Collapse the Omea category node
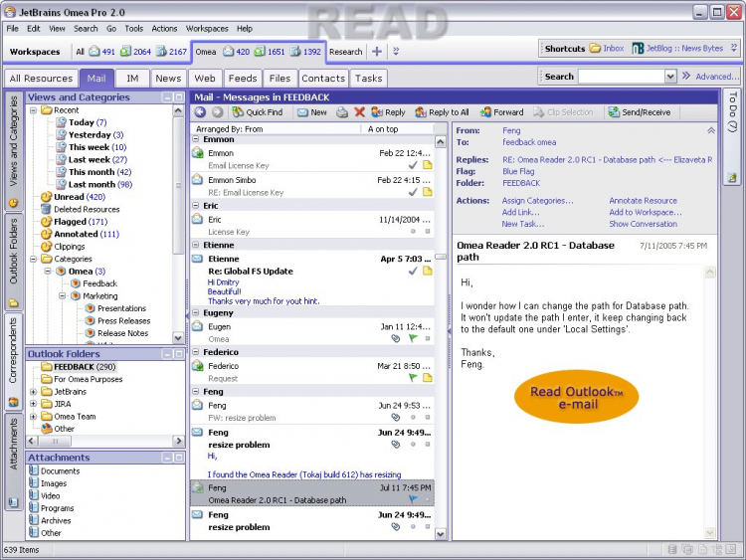The width and height of the screenshot is (746, 560). (48, 272)
